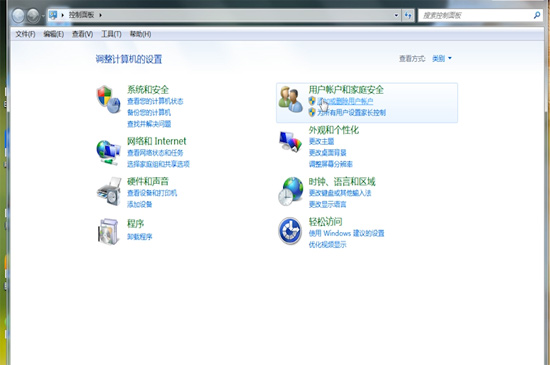This screenshot has width=550, height=365.
Task: Open 硬件和声音 category heading
Action: coord(148,181)
